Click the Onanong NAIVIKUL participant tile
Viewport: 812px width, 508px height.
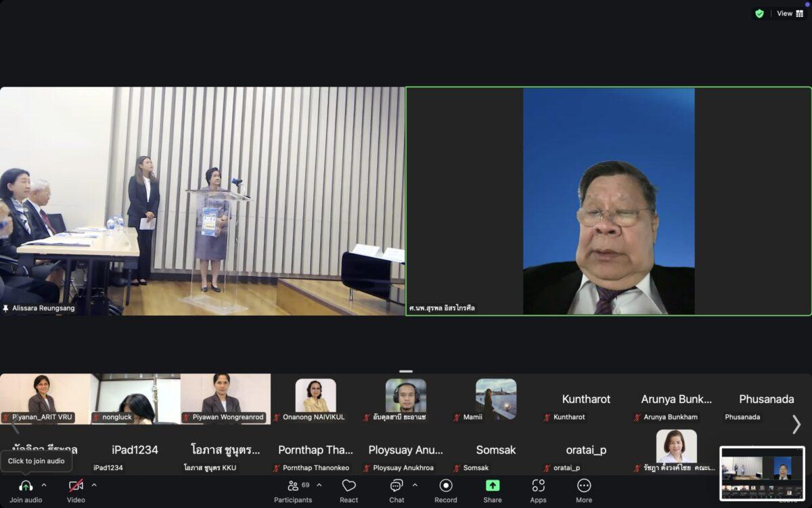[x=315, y=399]
